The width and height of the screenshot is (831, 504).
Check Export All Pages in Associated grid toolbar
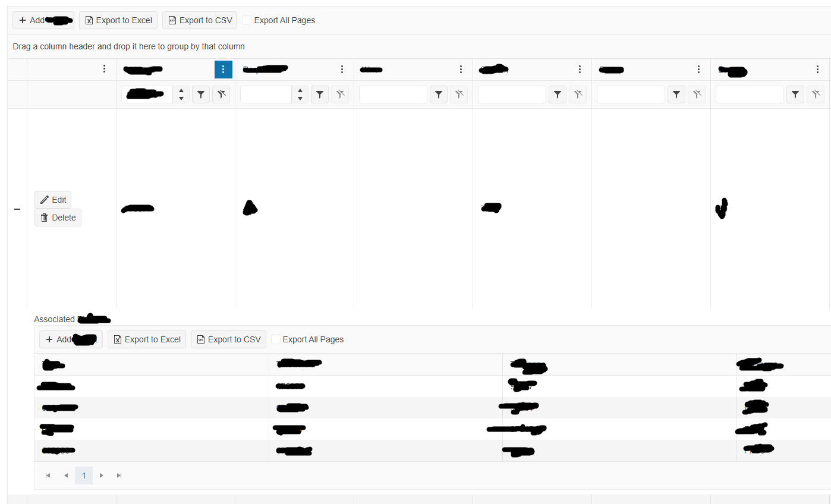pos(276,339)
